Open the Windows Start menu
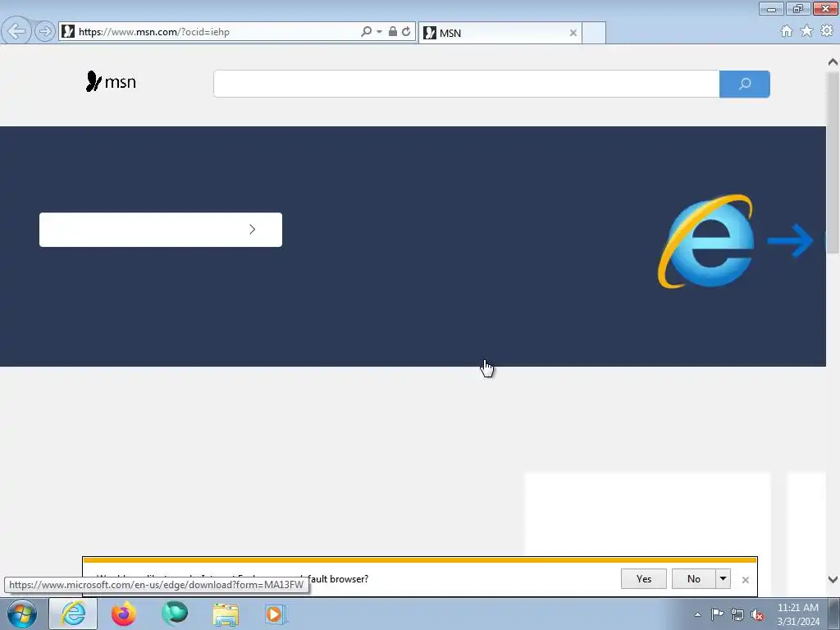Screen dimensions: 840x630 pos(22,614)
